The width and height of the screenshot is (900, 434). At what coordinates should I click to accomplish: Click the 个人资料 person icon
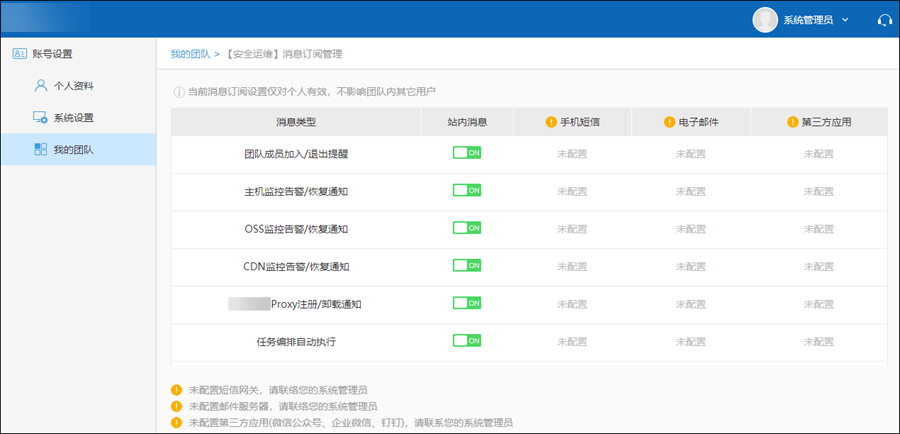click(41, 86)
